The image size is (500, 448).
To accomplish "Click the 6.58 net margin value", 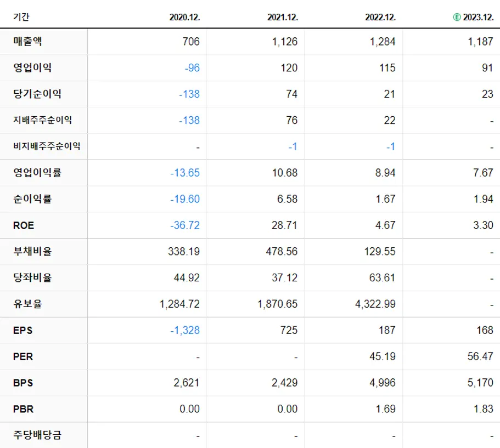I will click(287, 199).
